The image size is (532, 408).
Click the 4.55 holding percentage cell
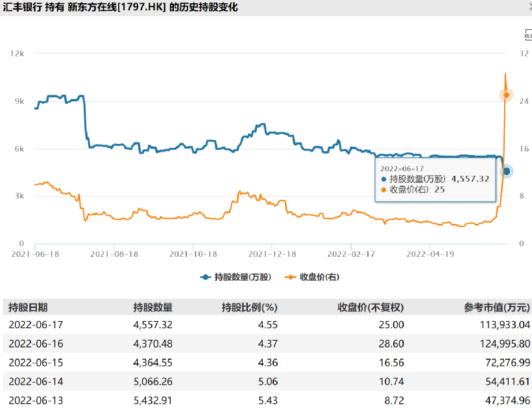point(268,325)
